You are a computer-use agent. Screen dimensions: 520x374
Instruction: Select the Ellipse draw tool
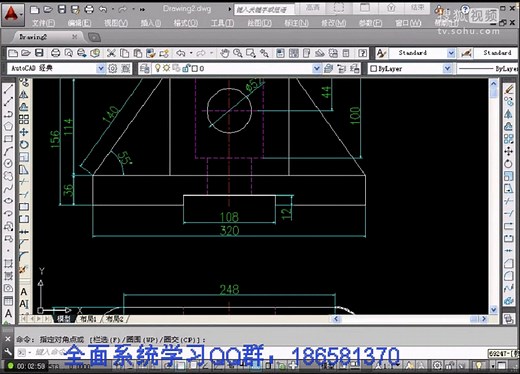8,200
